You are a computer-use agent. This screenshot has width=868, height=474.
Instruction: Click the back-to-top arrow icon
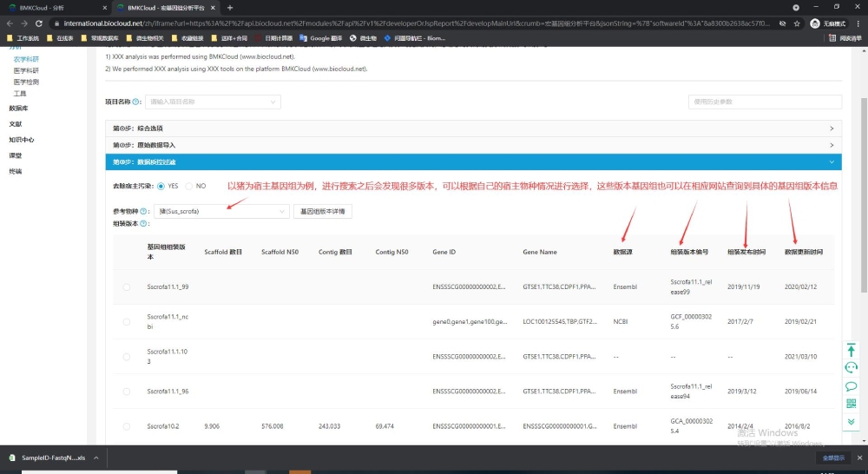point(852,350)
